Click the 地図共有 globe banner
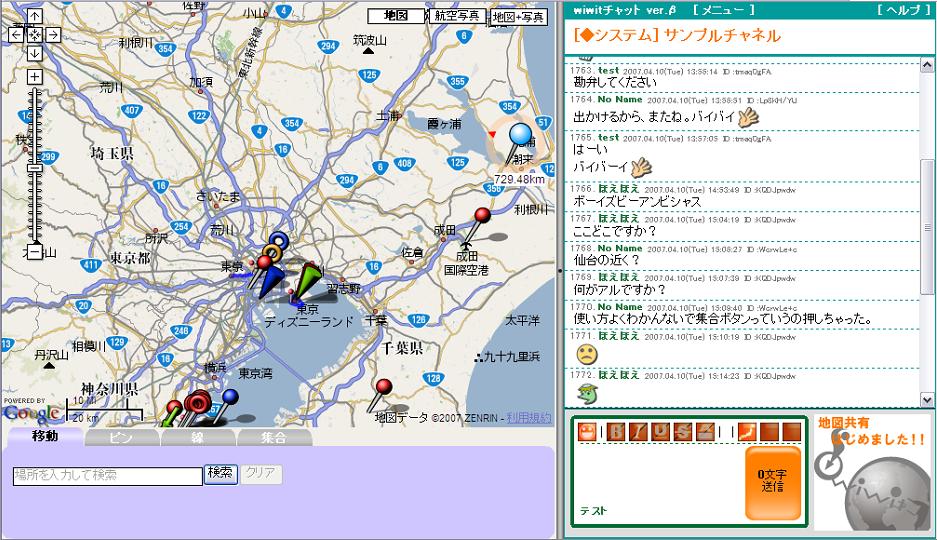937x540 pixels. coord(872,472)
